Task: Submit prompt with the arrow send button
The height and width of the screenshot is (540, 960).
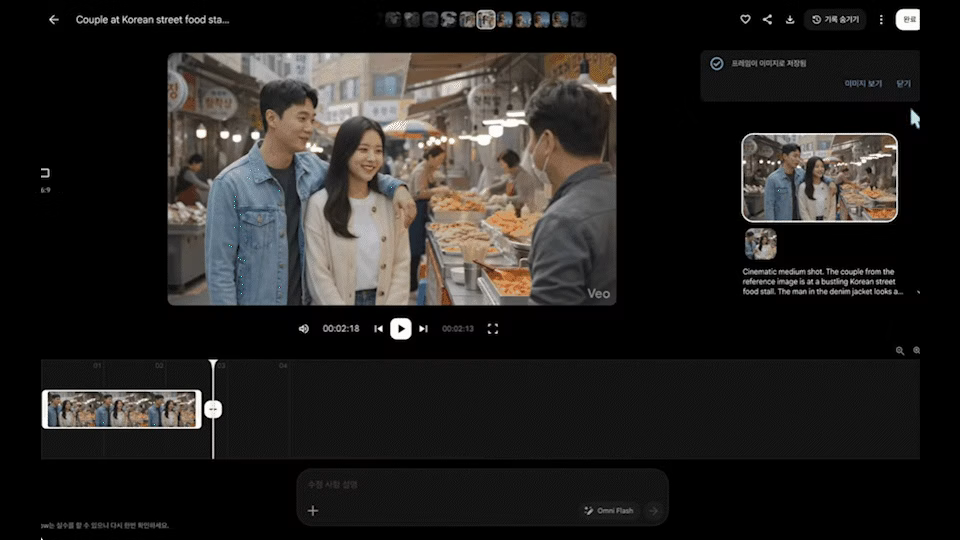Action: pos(653,511)
